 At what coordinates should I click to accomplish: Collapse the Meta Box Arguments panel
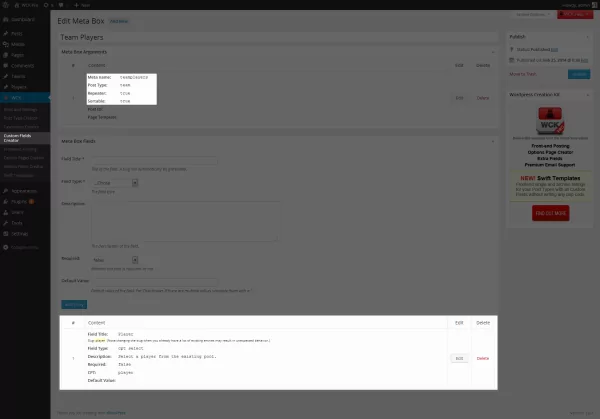click(492, 51)
